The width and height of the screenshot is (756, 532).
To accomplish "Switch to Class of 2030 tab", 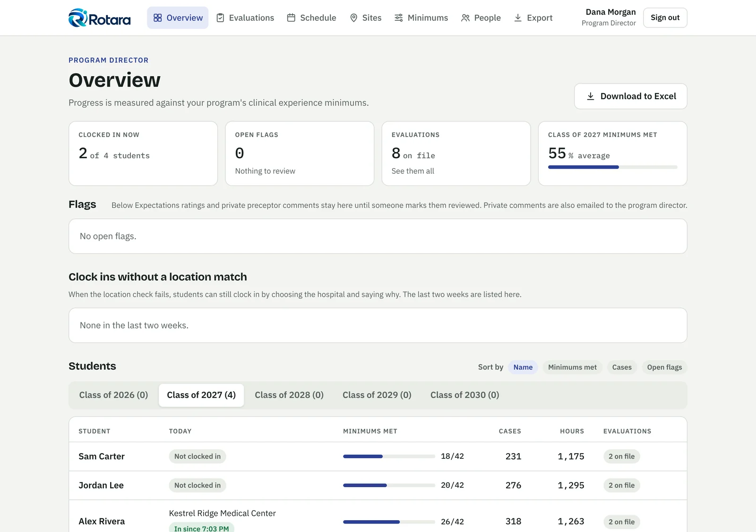I will point(465,395).
